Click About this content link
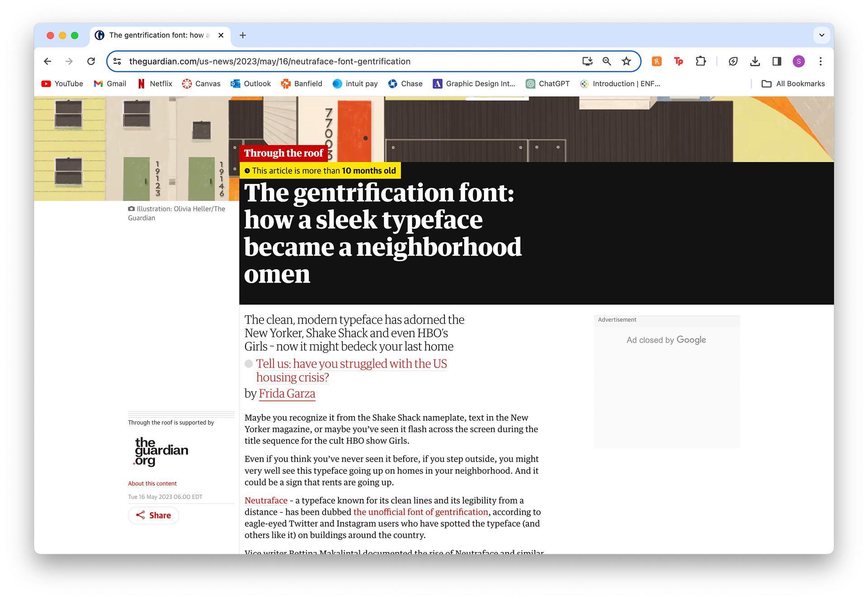The image size is (868, 599). pos(152,483)
